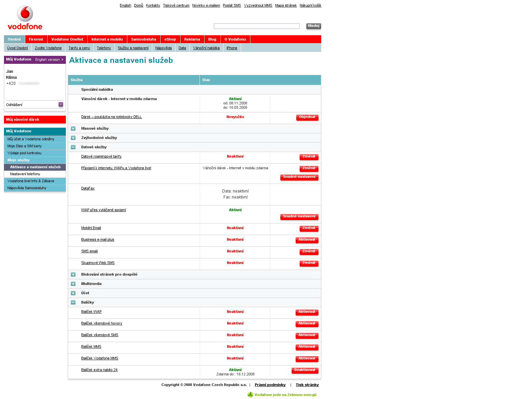Open the eShop tab
The height and width of the screenshot is (399, 532).
tap(170, 39)
